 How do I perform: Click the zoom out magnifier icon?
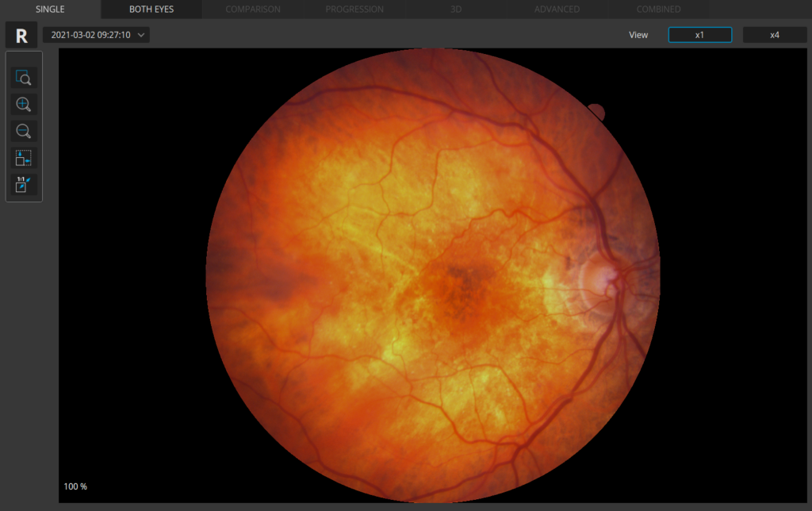click(23, 131)
